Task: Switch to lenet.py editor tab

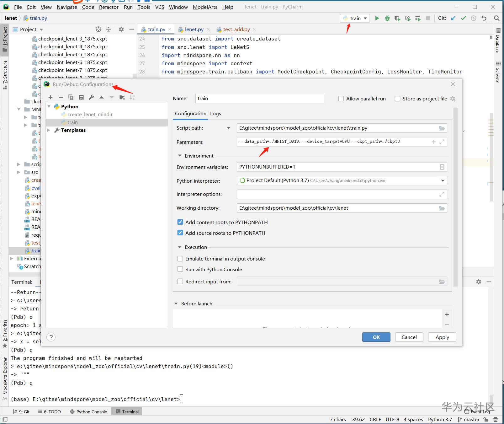Action: [194, 29]
